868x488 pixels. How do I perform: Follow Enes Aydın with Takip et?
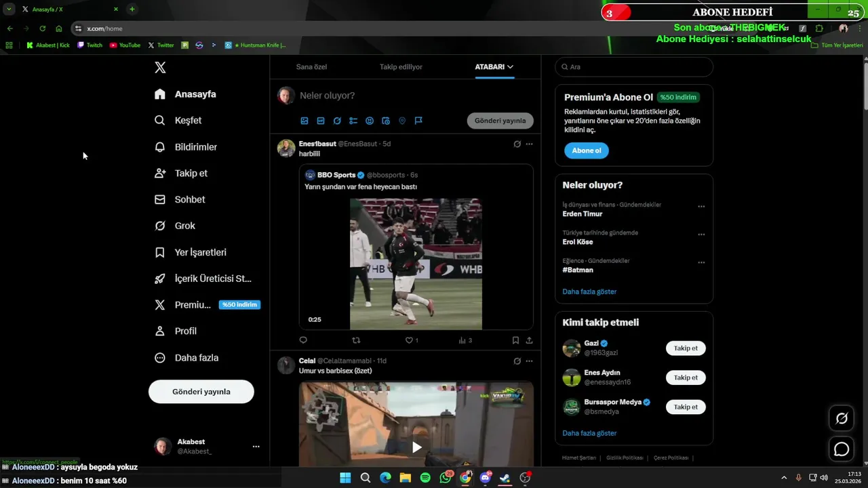pos(686,378)
